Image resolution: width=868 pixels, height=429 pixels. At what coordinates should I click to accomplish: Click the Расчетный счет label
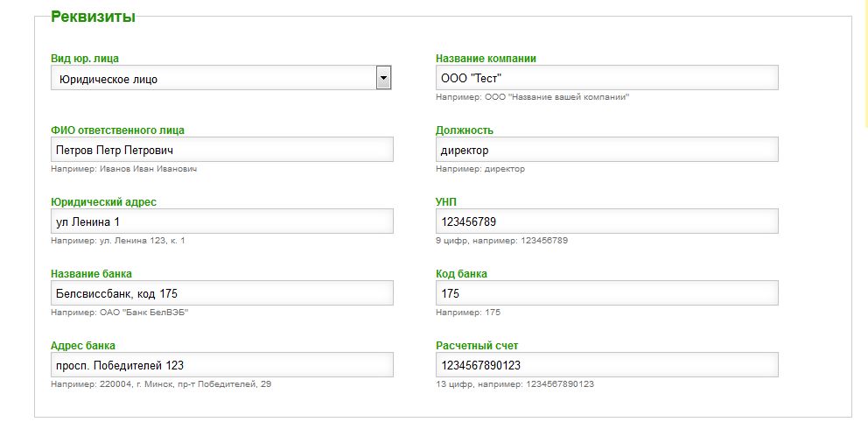(477, 346)
